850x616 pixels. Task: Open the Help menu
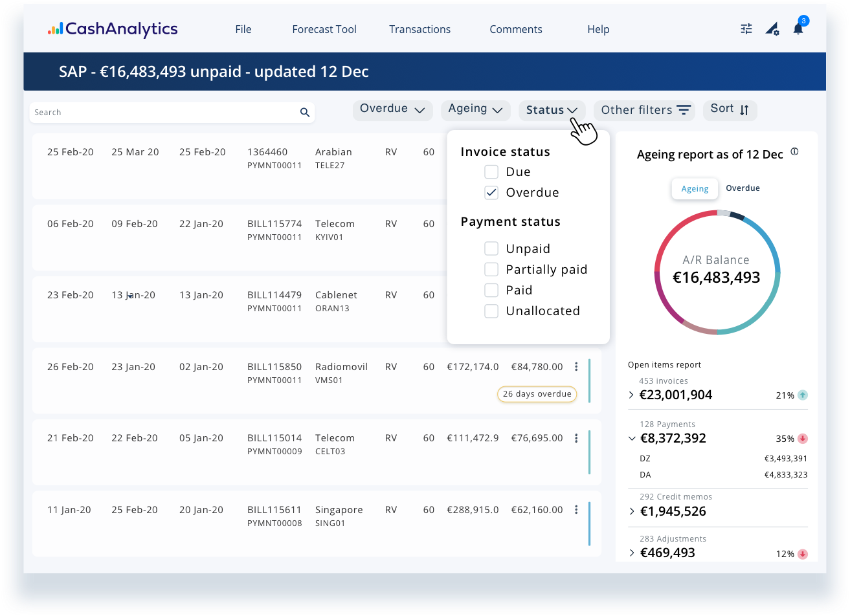(598, 29)
